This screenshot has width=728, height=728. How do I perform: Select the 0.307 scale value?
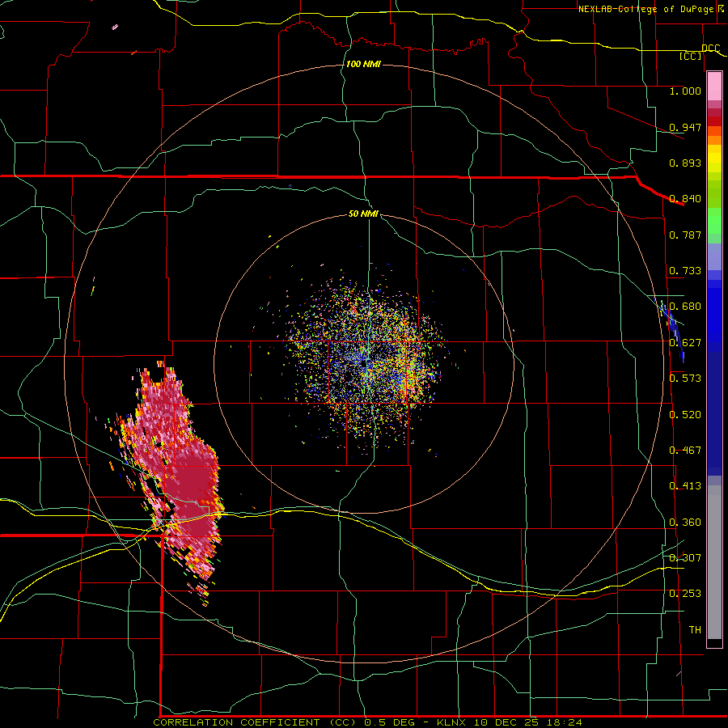tap(685, 558)
